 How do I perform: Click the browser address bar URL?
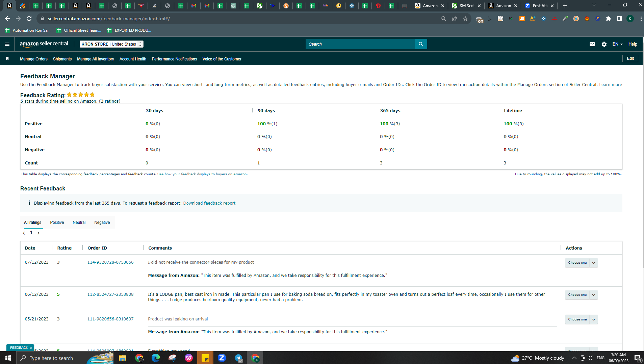point(109,19)
